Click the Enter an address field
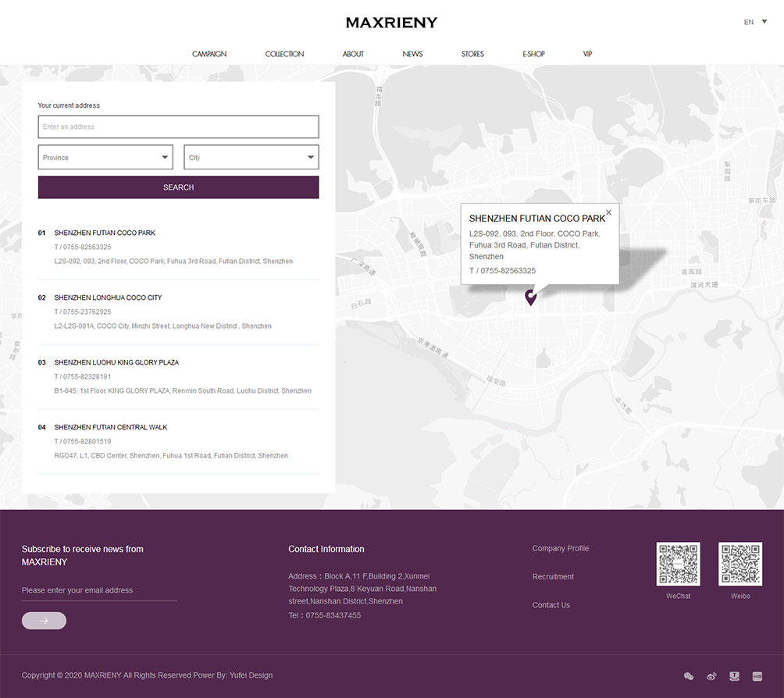The width and height of the screenshot is (784, 698). tap(178, 127)
